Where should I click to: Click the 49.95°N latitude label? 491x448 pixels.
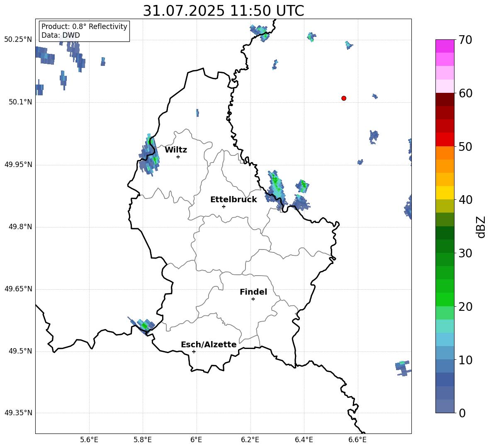(18, 165)
